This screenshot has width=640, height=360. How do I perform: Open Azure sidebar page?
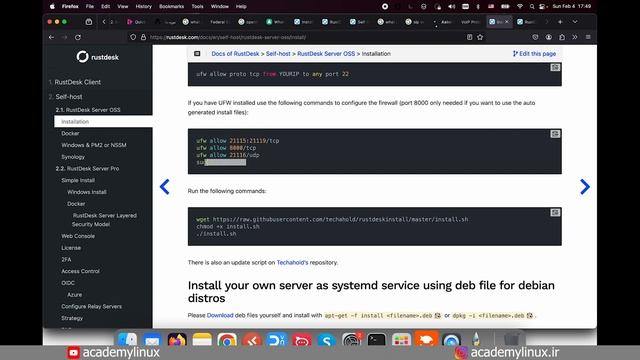point(74,295)
